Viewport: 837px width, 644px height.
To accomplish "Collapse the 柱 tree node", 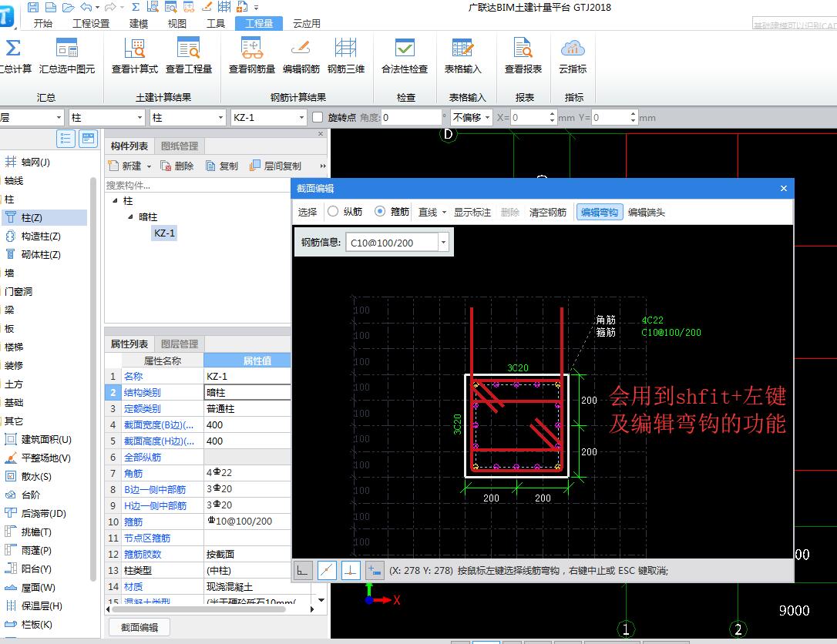I will 116,200.
